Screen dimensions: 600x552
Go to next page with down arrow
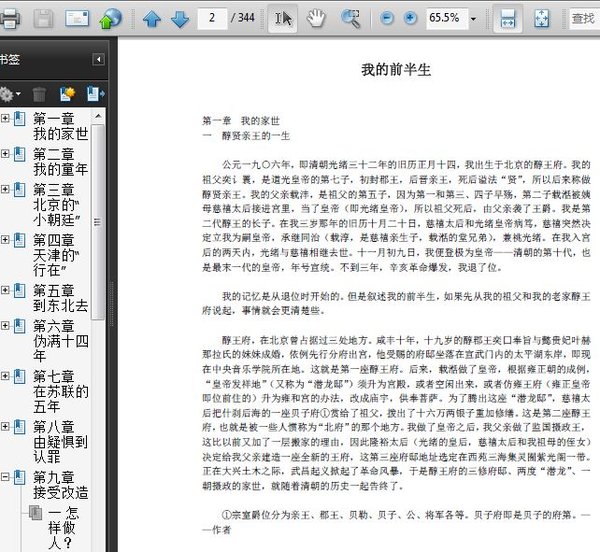click(x=179, y=18)
